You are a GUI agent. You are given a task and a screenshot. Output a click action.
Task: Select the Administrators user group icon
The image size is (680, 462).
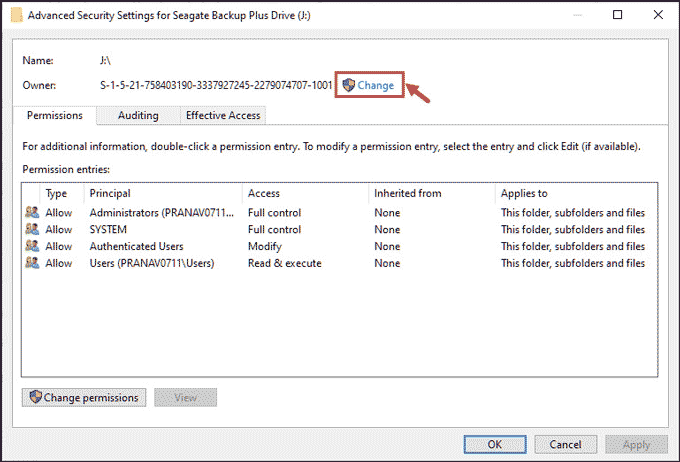pyautogui.click(x=32, y=212)
